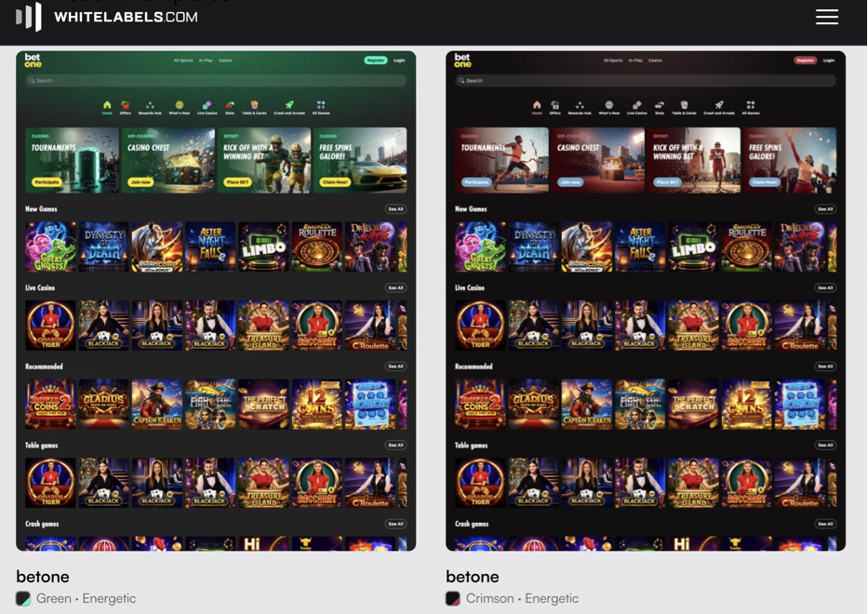This screenshot has height=614, width=868.
Task: Click Table & Cards icon in Green template
Action: pyautogui.click(x=254, y=105)
